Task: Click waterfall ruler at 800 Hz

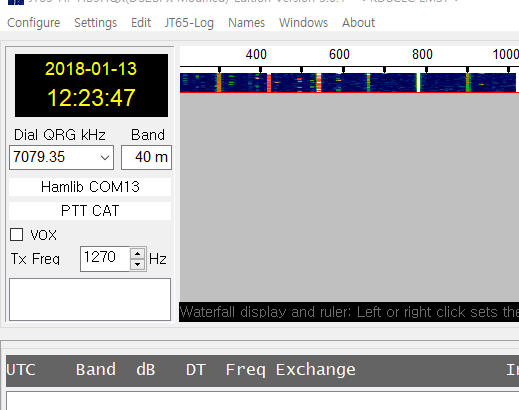Action: [x=422, y=54]
